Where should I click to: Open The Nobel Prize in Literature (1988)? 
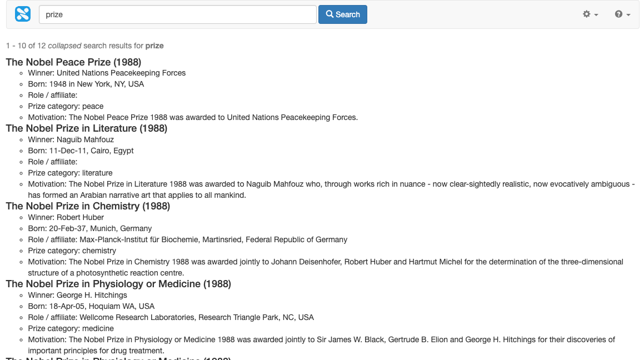[86, 128]
